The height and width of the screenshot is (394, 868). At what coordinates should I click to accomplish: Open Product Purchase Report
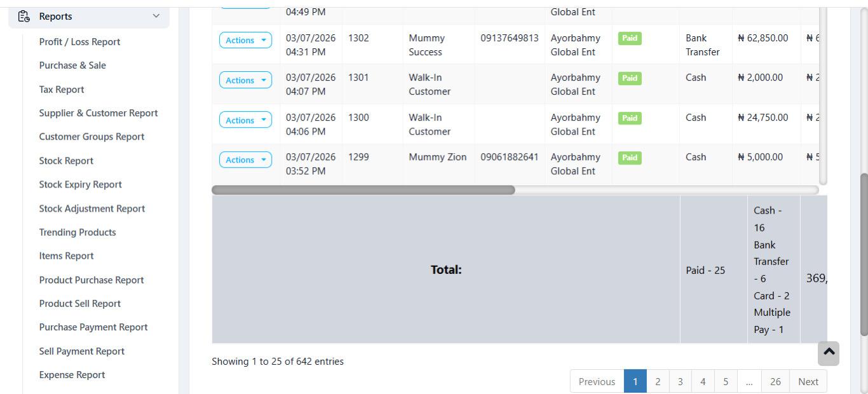[x=92, y=280]
